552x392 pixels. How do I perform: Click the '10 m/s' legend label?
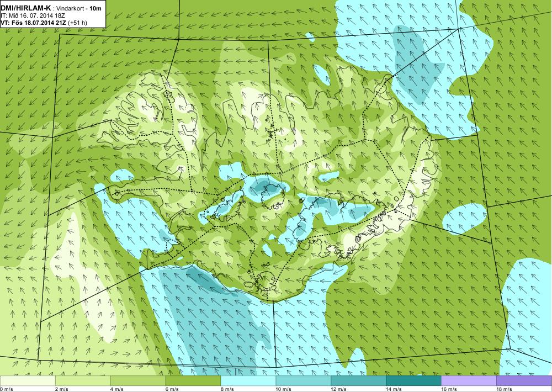click(284, 389)
